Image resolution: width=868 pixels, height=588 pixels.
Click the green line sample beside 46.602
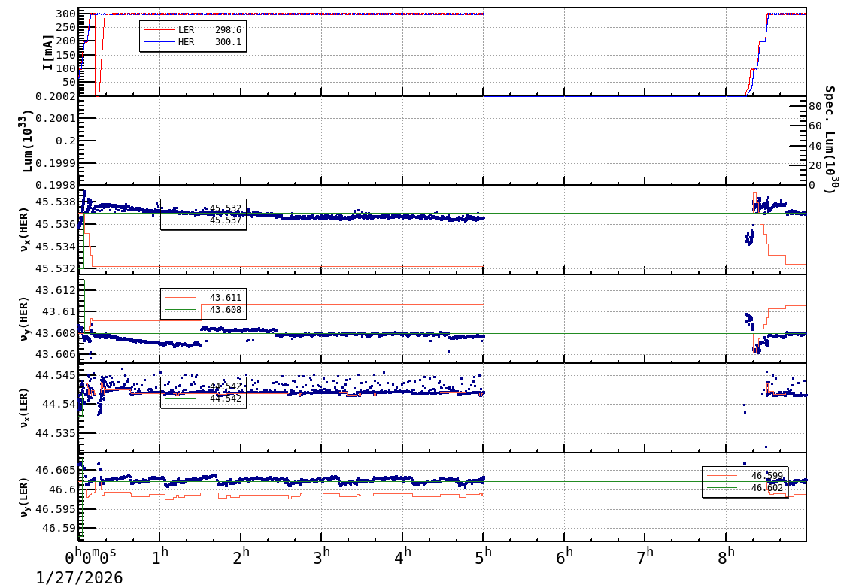[x=722, y=488]
